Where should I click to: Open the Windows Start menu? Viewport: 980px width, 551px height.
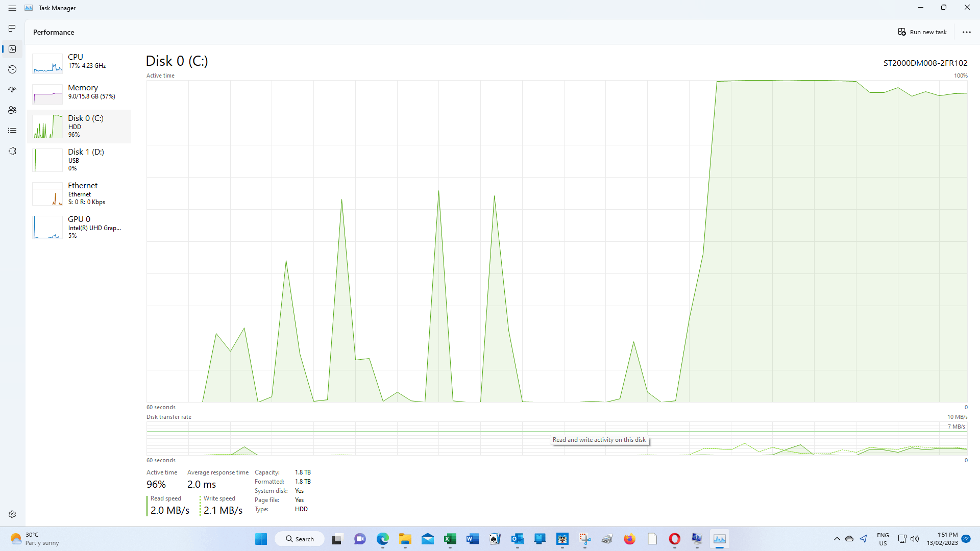[261, 539]
